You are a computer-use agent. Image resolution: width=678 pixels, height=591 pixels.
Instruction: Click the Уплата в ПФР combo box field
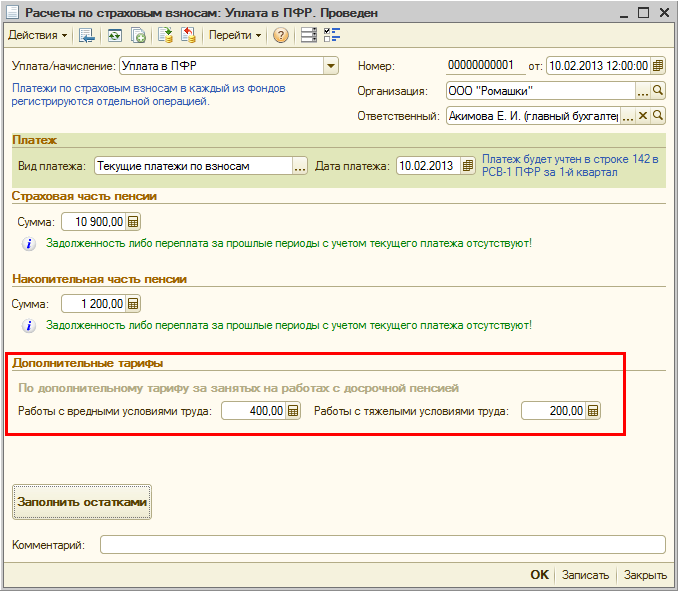click(x=221, y=66)
